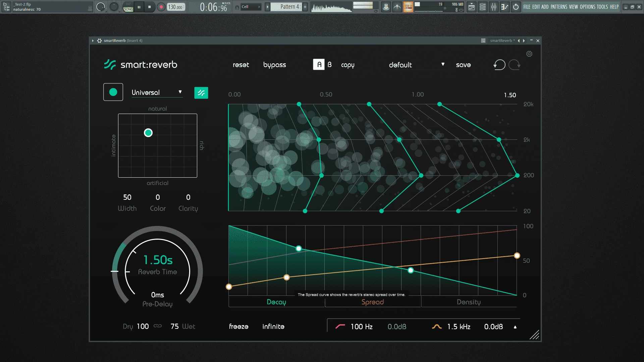This screenshot has width=644, height=362.
Task: Click the plugin window gear icon
Action: coord(99,41)
